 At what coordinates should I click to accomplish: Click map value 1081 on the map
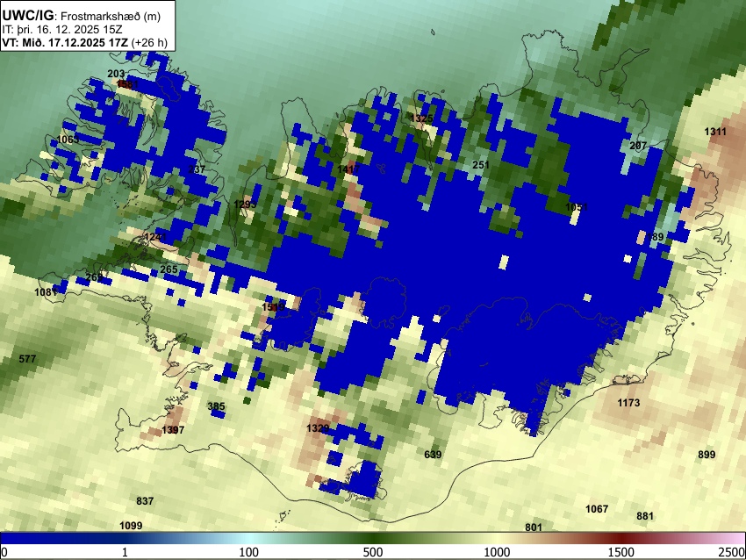(46, 292)
